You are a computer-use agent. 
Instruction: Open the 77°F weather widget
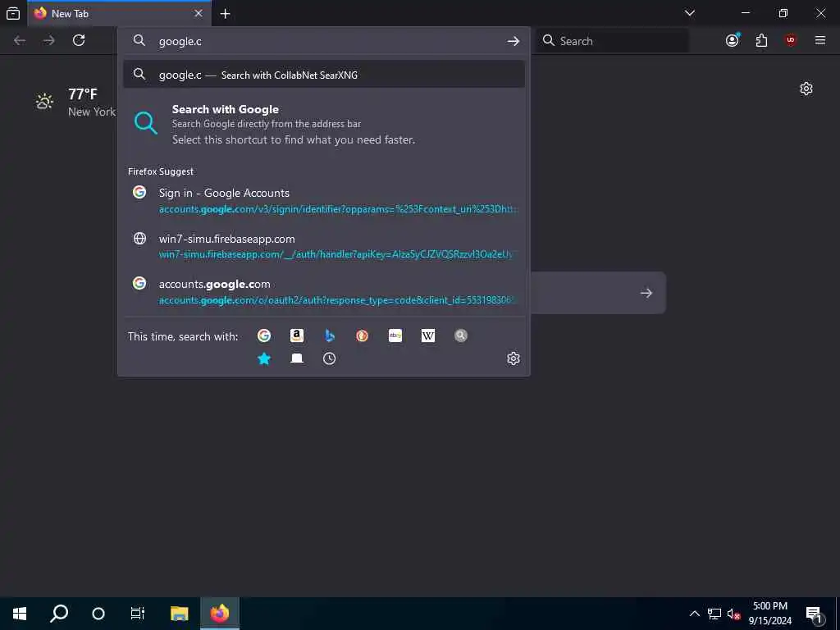coord(75,103)
